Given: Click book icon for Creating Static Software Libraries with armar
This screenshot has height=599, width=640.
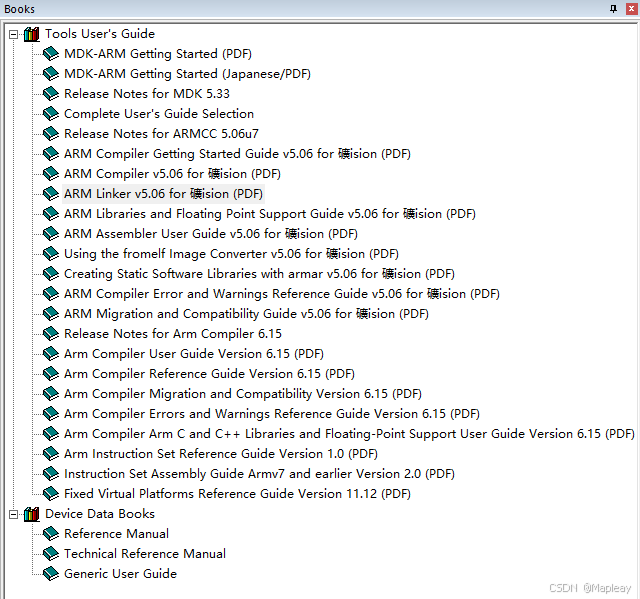Looking at the screenshot, I should (51, 274).
